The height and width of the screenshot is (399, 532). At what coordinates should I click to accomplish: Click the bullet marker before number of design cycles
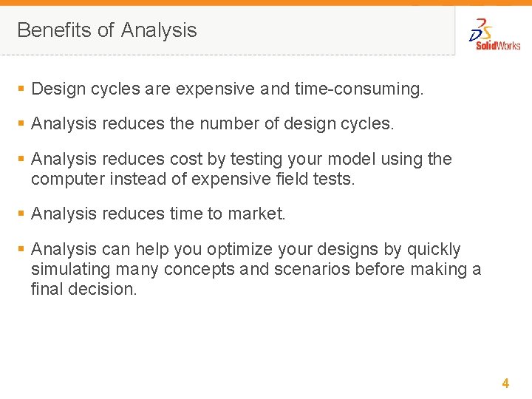coord(21,124)
